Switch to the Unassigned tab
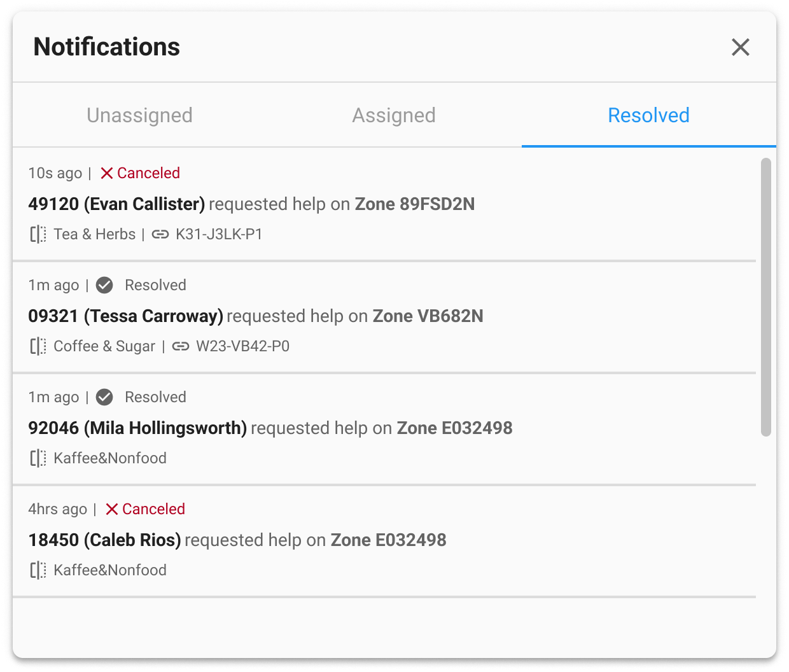Viewport: 789px width, 672px height. (139, 115)
